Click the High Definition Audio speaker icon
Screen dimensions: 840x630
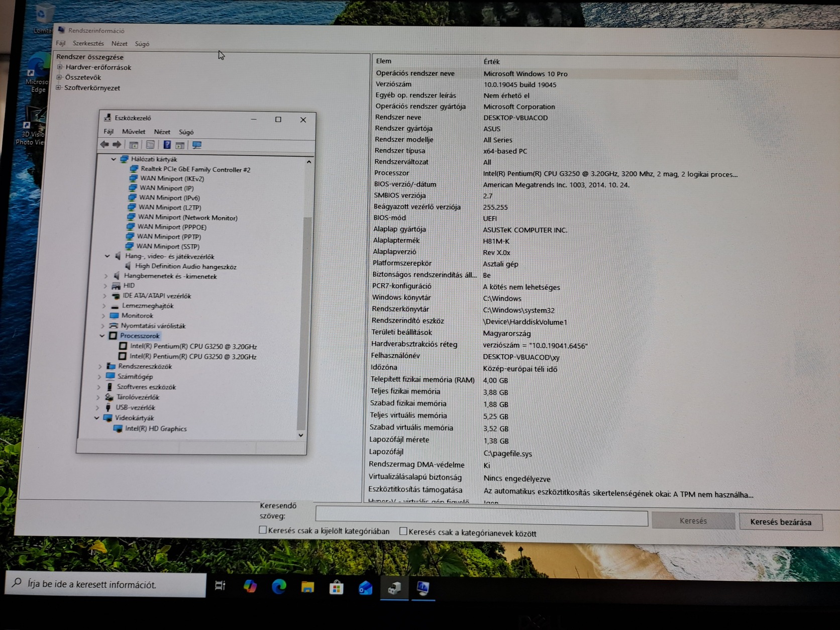point(128,266)
